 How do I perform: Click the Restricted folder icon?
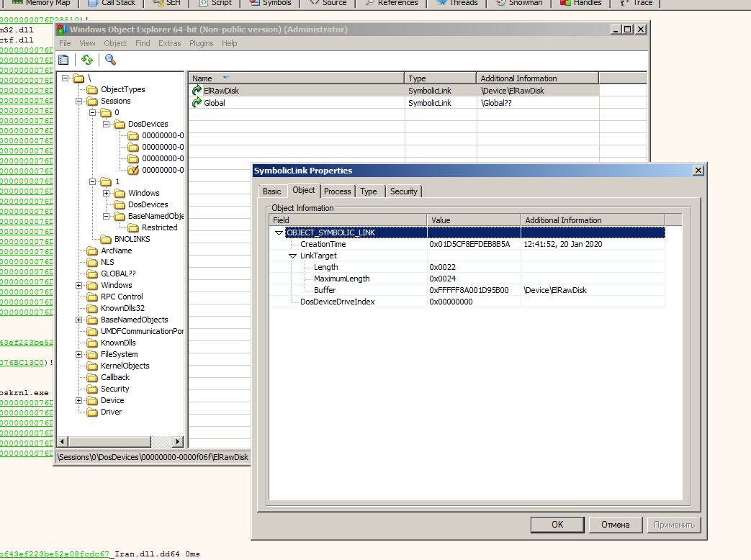(133, 228)
